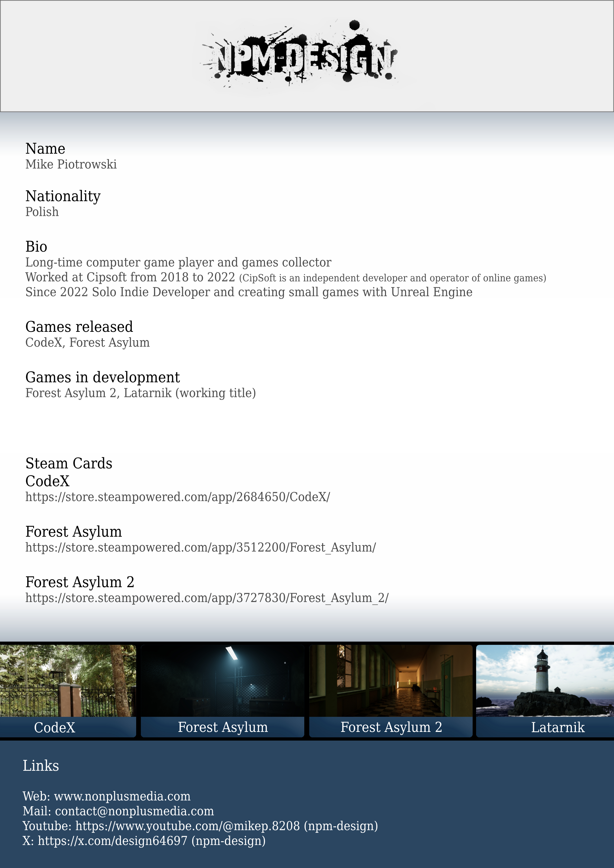Screen dimensions: 614x868
Task: Open the Forest Asylum 2 Steam URL
Action: click(x=207, y=598)
